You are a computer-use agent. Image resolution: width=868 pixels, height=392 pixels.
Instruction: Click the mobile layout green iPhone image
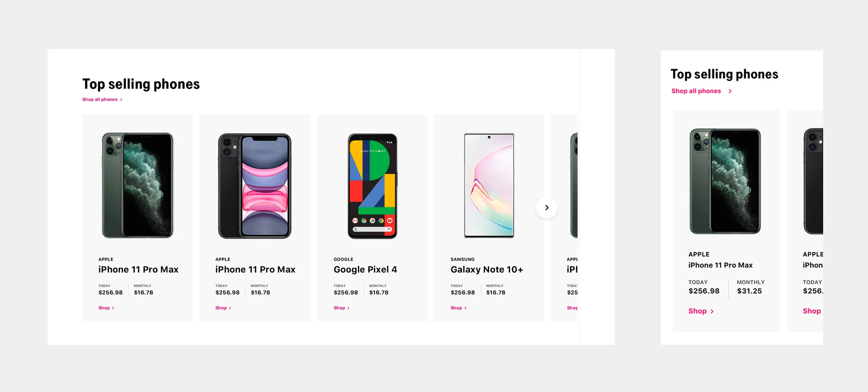tap(725, 181)
